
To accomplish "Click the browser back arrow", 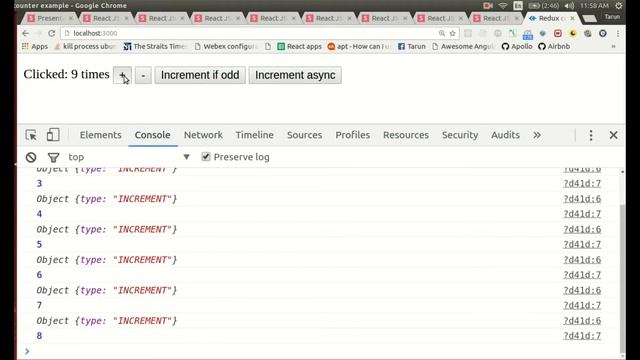I will pos(25,33).
